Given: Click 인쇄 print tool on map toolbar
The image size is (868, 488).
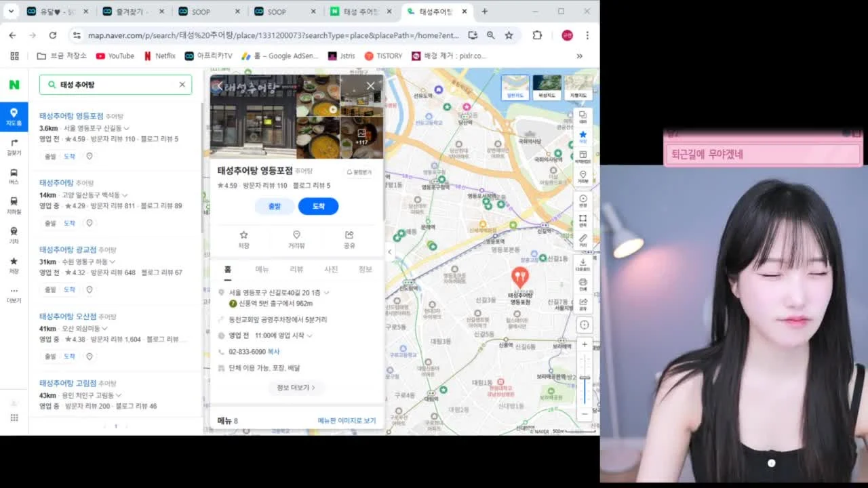Looking at the screenshot, I should click(x=583, y=284).
